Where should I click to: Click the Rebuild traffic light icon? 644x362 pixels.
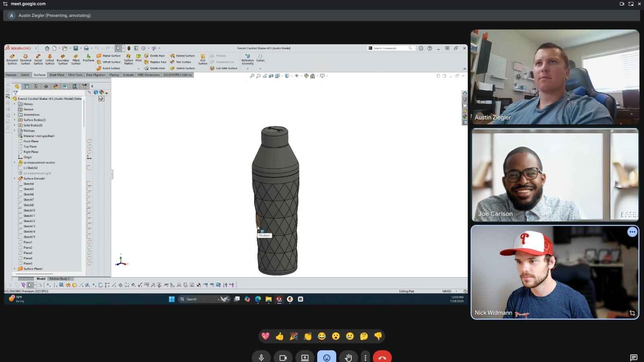tap(129, 48)
